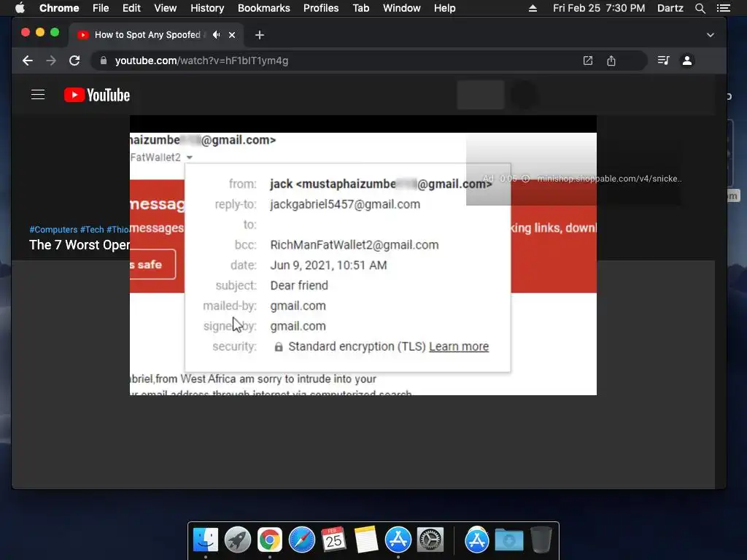Click the address bar URL
Screen dimensions: 747x560
pyautogui.click(x=201, y=61)
